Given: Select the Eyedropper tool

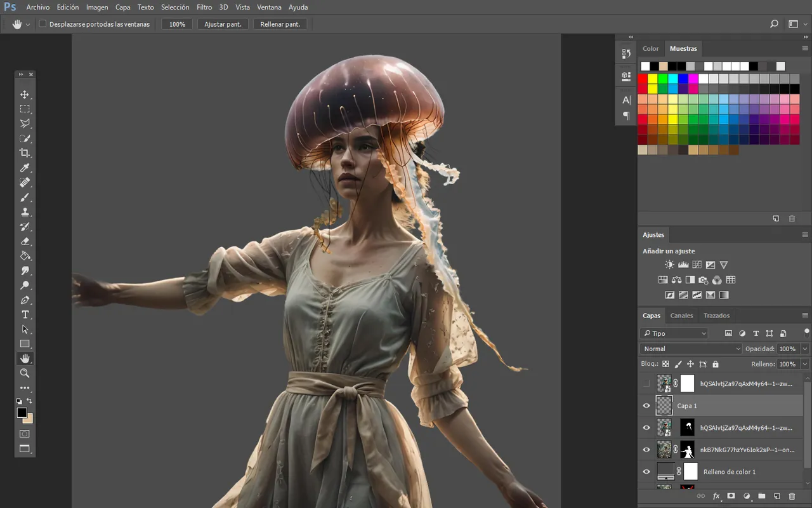Looking at the screenshot, I should click(25, 168).
